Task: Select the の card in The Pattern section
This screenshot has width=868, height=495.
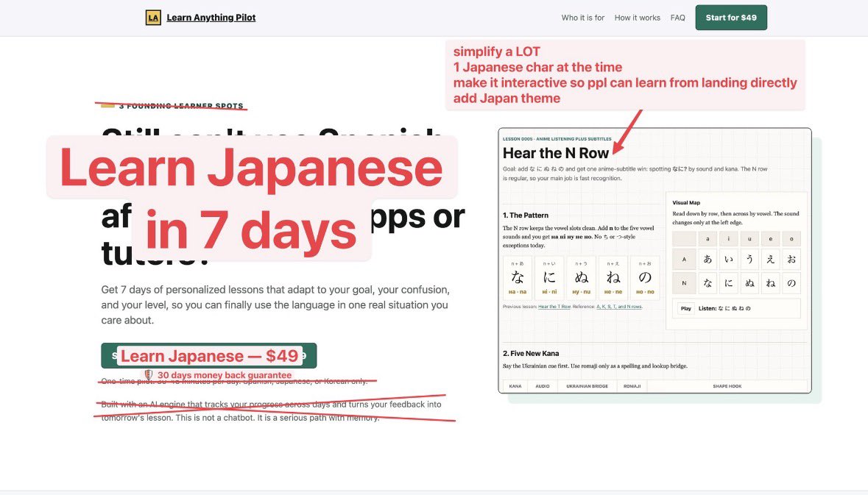Action: (645, 277)
